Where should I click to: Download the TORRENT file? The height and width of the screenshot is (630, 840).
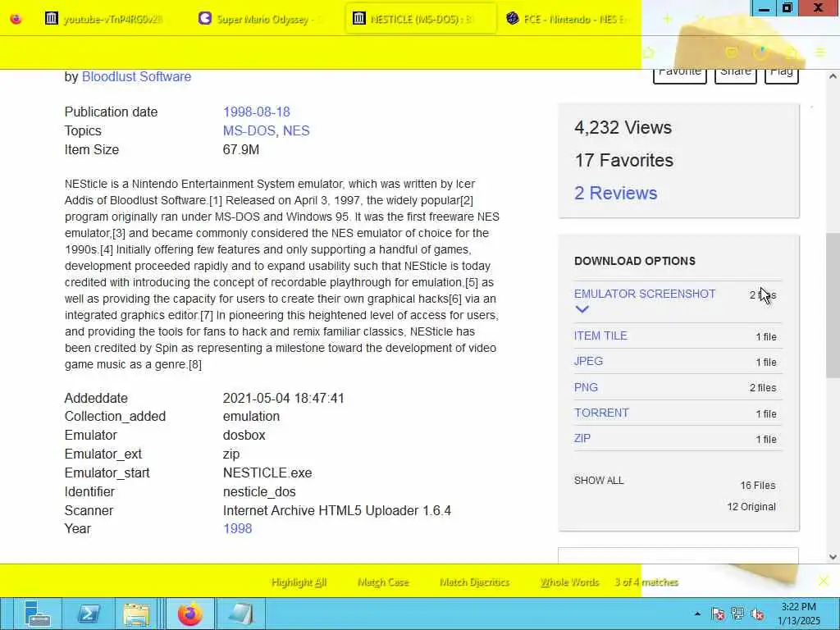click(601, 413)
